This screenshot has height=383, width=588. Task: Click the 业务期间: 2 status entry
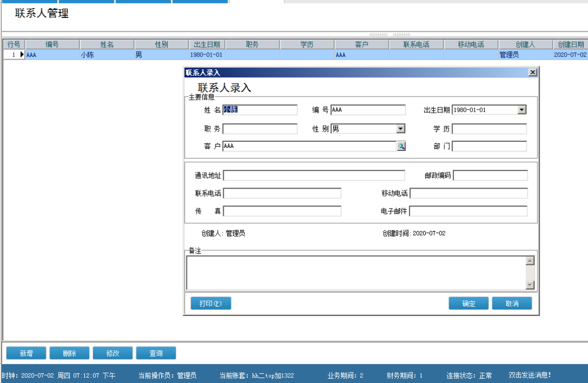[x=345, y=375]
